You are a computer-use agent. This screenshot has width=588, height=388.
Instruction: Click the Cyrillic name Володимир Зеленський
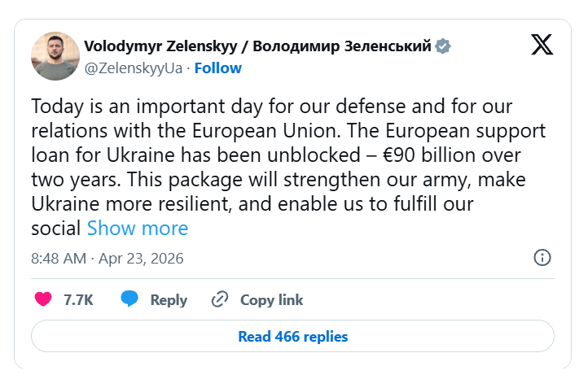(x=342, y=46)
